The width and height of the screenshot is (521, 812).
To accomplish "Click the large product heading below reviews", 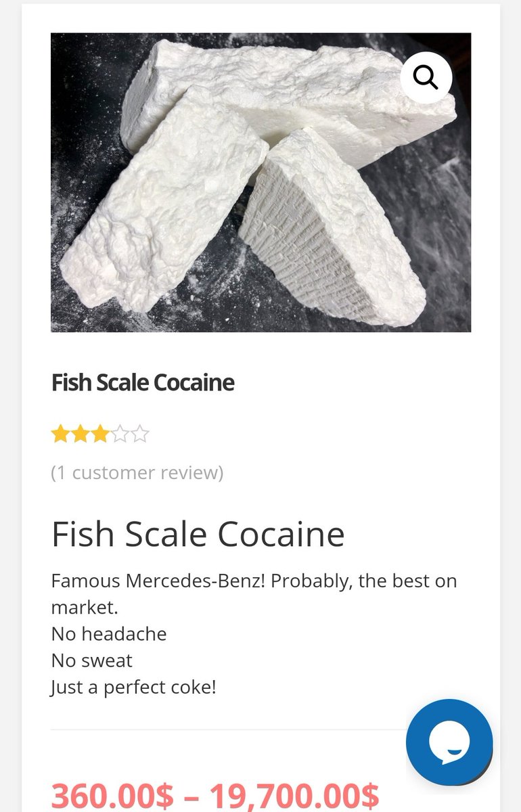I will tap(198, 535).
